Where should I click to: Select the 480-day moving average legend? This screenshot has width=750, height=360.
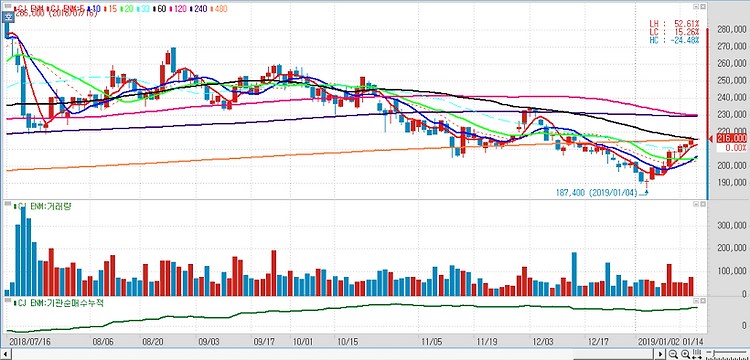tap(219, 9)
